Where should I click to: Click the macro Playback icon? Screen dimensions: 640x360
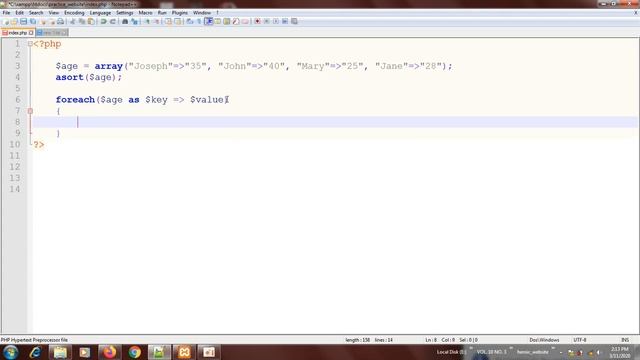pos(276,21)
